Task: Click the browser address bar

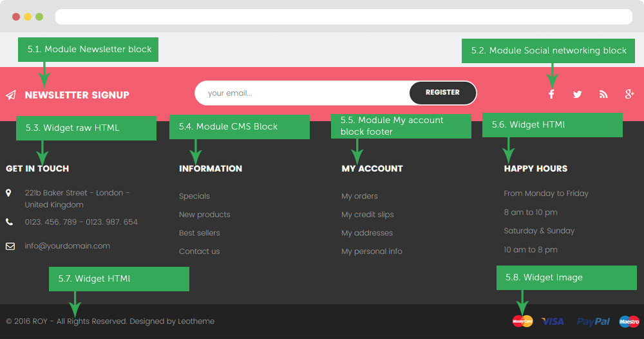Action: coord(344,17)
